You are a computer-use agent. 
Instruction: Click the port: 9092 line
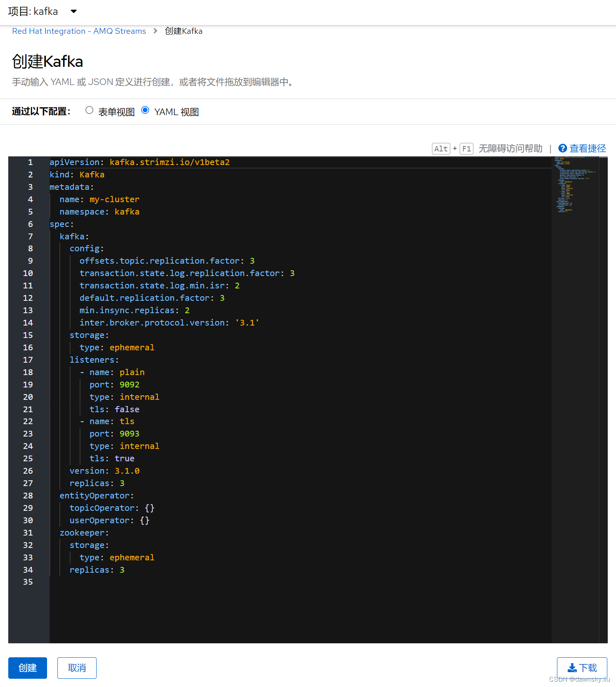[114, 385]
